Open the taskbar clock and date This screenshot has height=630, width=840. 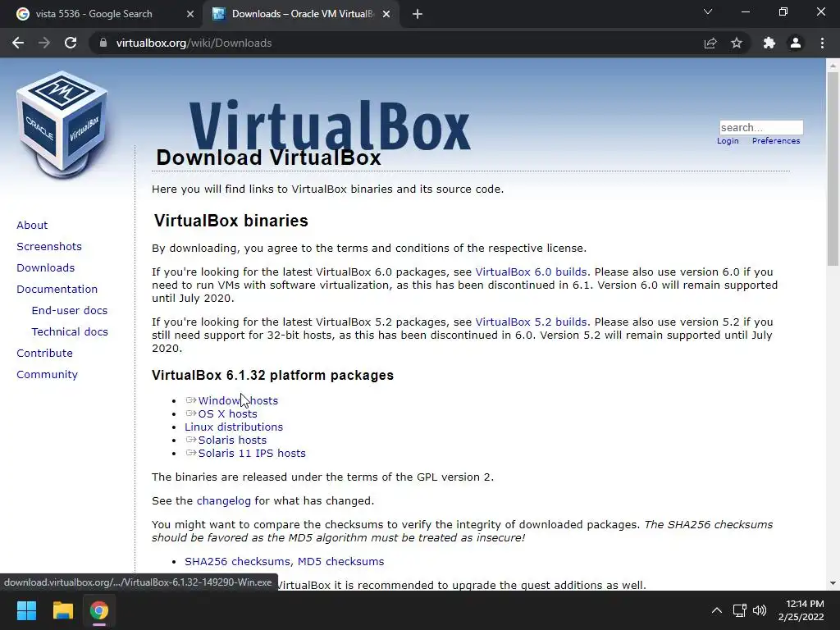(x=801, y=610)
